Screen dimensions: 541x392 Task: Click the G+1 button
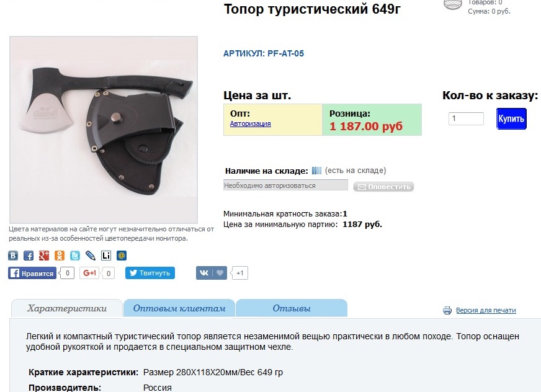pos(89,273)
